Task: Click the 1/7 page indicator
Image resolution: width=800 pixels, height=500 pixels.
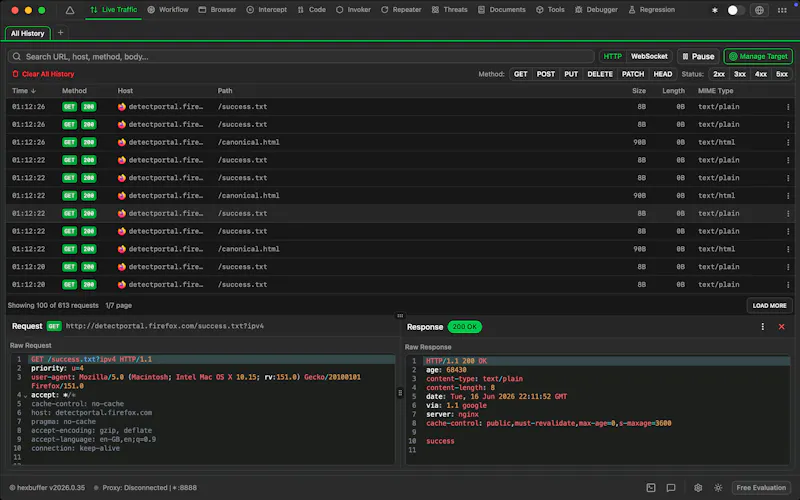Action: tap(118, 306)
